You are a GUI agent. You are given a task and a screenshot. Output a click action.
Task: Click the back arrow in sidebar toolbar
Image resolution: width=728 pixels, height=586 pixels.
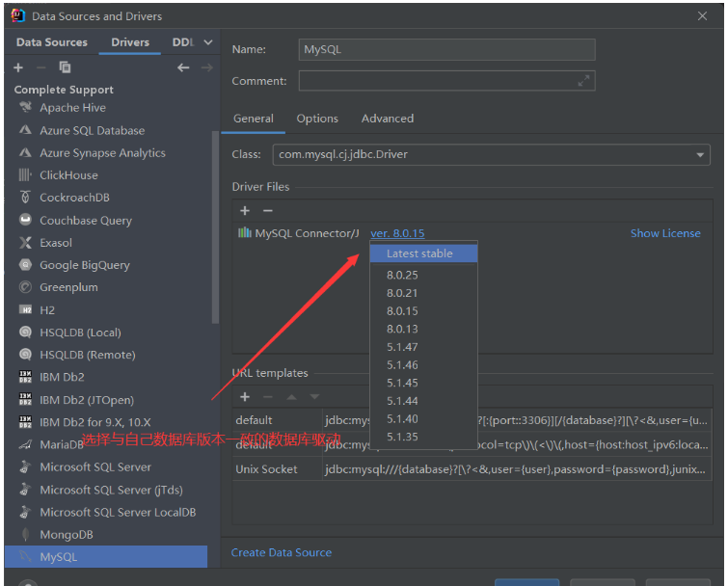pos(183,67)
